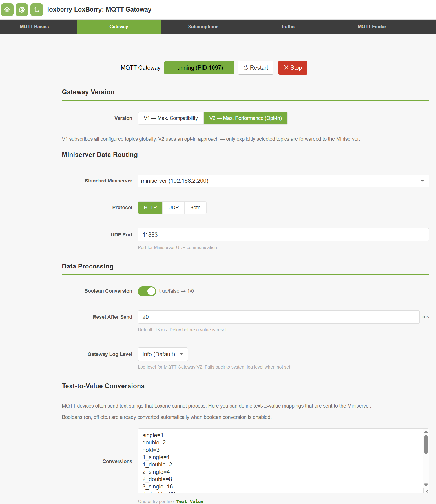The image size is (436, 504).
Task: Click 'Port for Miniserver UDP communication' hint
Action: (177, 247)
